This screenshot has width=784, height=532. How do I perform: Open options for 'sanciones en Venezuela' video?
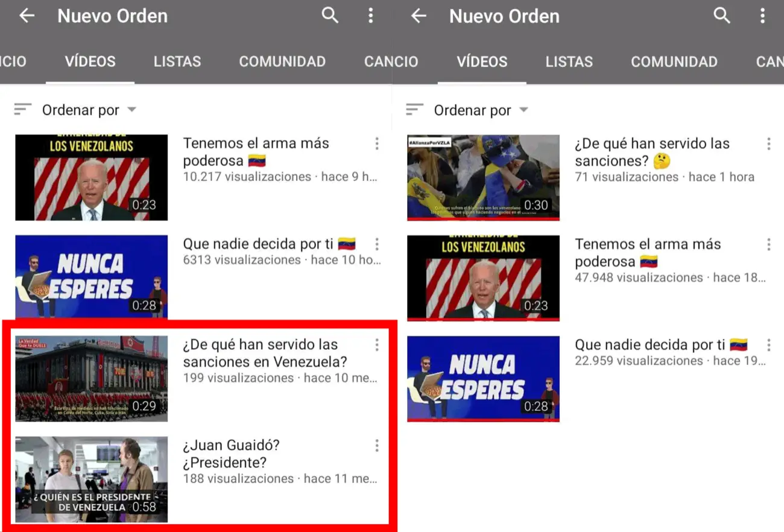coord(377,345)
